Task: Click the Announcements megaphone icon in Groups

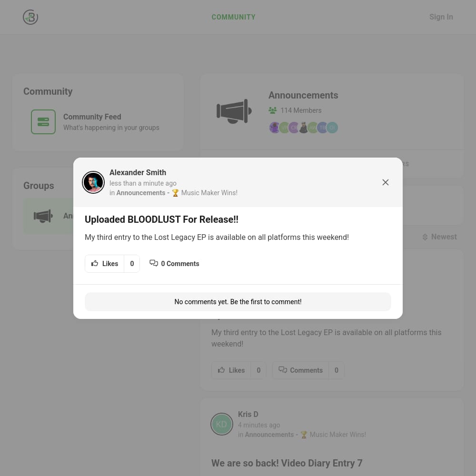Action: pos(43,216)
